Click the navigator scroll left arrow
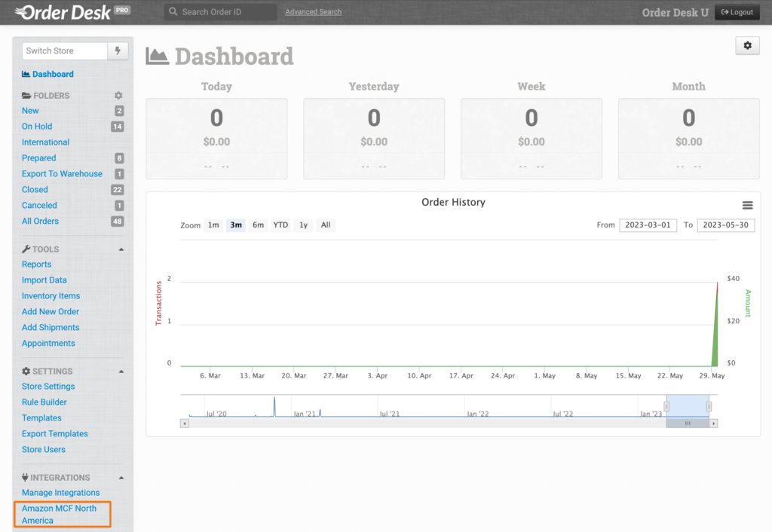 click(x=184, y=423)
